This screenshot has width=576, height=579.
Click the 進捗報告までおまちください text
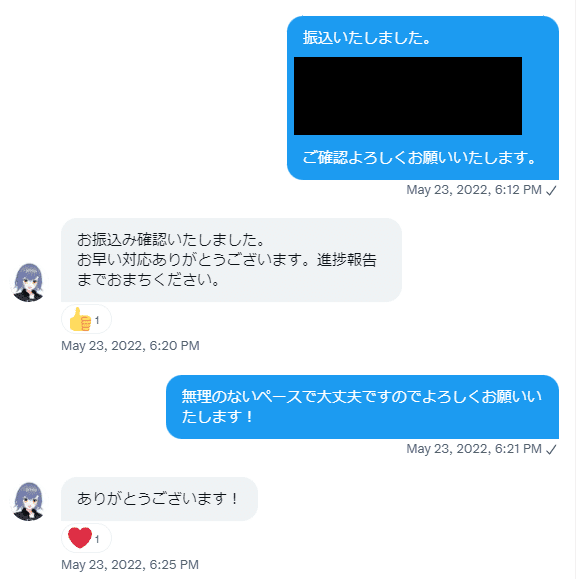227,270
